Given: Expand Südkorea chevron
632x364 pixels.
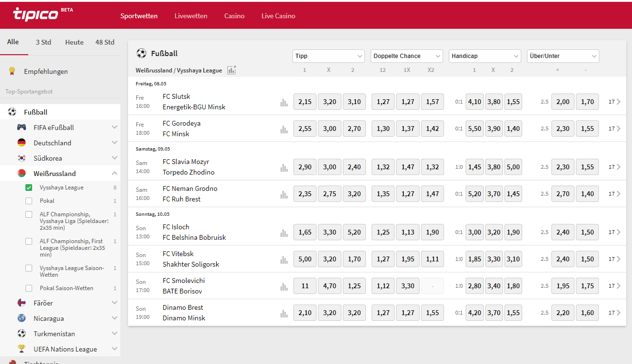Looking at the screenshot, I should click(115, 158).
